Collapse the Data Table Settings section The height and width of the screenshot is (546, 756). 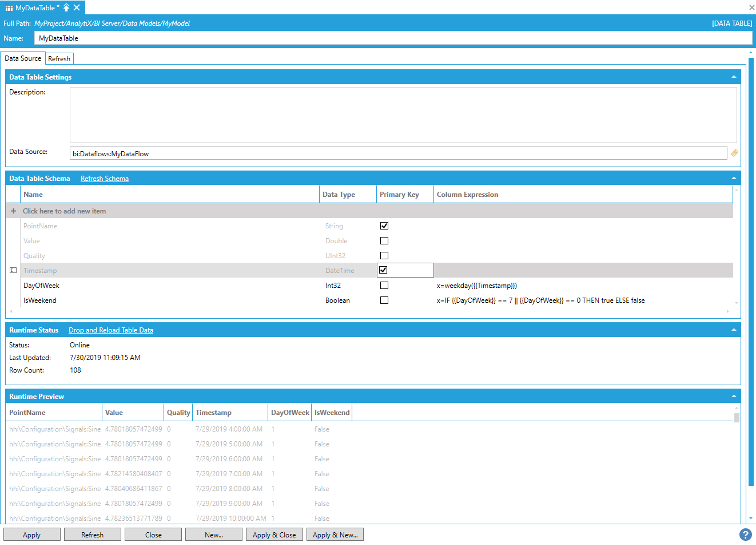coord(734,77)
